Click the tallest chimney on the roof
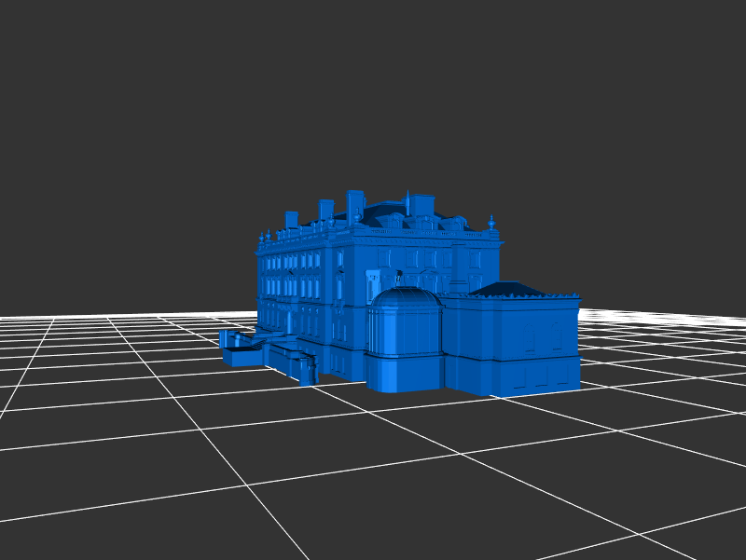This screenshot has height=560, width=746. click(354, 203)
